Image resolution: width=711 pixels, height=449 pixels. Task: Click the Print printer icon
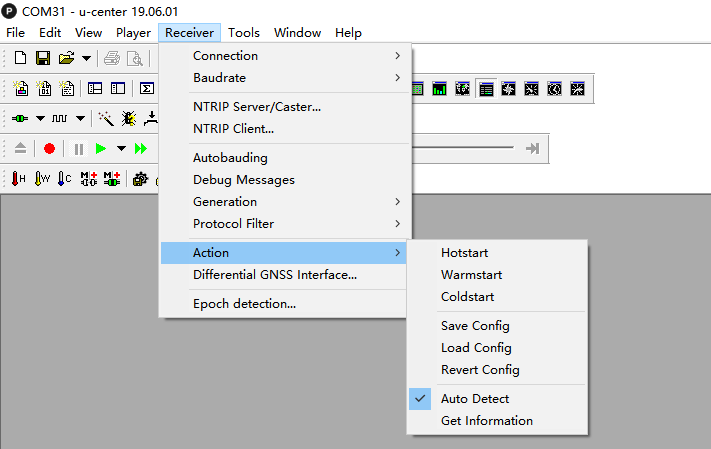(112, 58)
